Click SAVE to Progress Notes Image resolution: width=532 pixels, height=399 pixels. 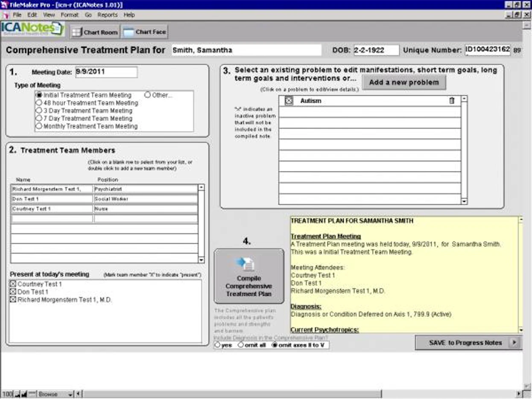pos(468,343)
